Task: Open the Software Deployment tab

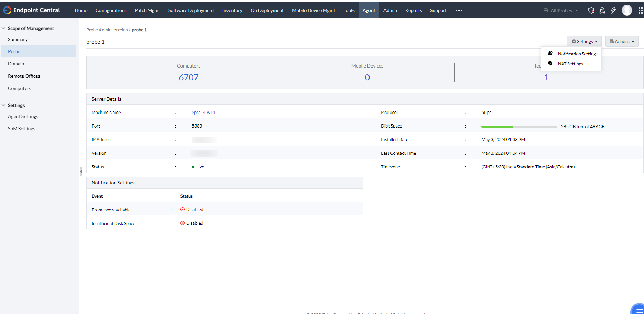Action: [191, 10]
